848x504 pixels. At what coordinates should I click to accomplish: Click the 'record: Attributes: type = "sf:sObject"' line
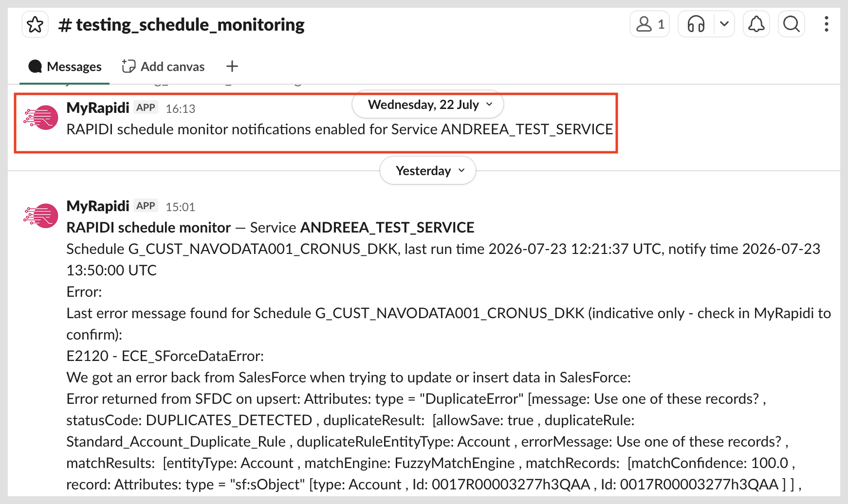click(434, 485)
